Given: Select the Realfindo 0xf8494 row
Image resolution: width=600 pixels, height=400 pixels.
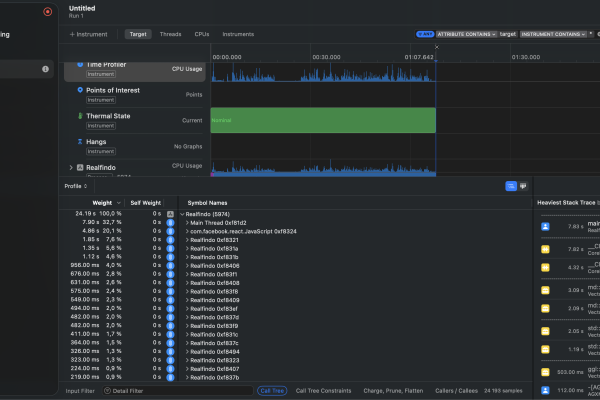Looking at the screenshot, I should click(295, 351).
